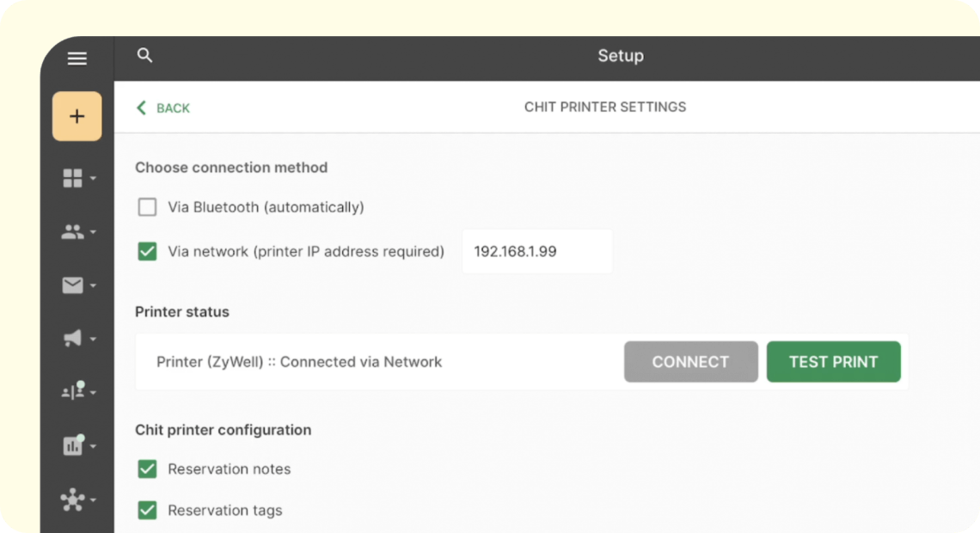Expand the bar chart icon's dropdown

point(91,446)
